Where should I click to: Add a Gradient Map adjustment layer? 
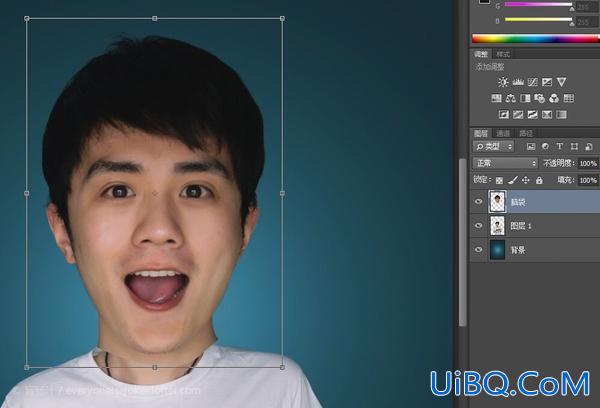tap(561, 114)
